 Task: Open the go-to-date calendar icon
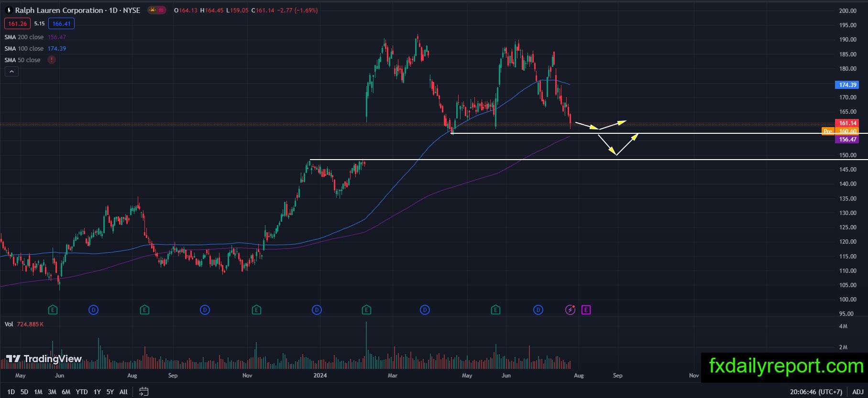(x=143, y=392)
